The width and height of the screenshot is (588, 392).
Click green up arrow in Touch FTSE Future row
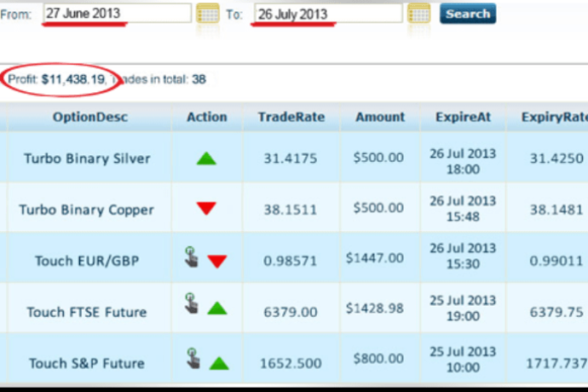point(217,308)
